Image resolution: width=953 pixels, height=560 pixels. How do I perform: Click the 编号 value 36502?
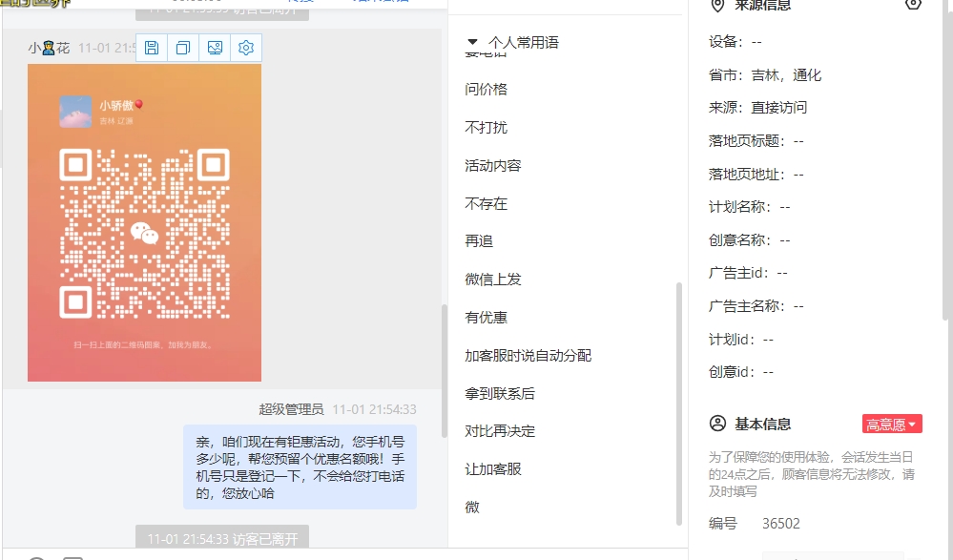click(x=781, y=524)
